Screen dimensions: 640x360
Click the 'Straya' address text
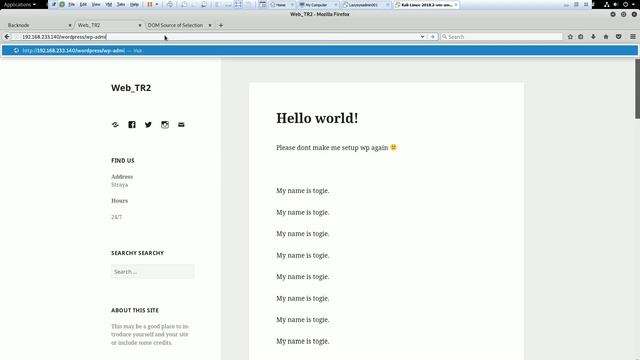coord(120,185)
